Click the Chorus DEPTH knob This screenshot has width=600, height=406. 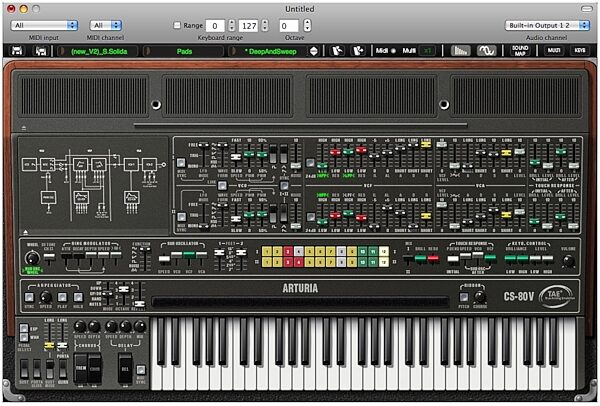click(94, 326)
